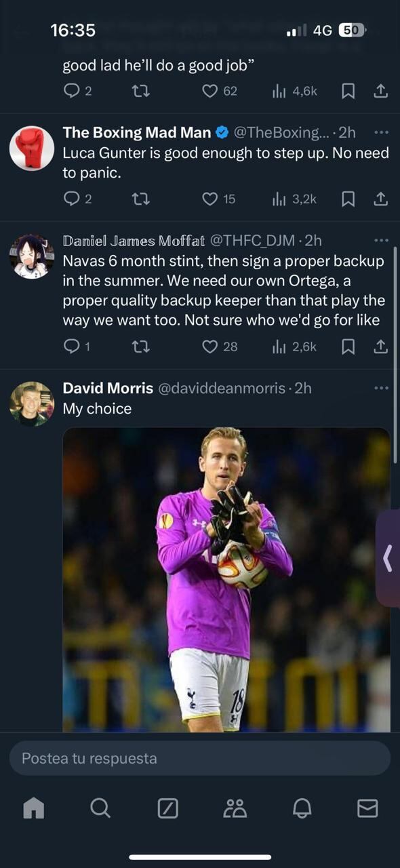Visit David Morris's profile name link
400x868 pixels.
coord(107,388)
